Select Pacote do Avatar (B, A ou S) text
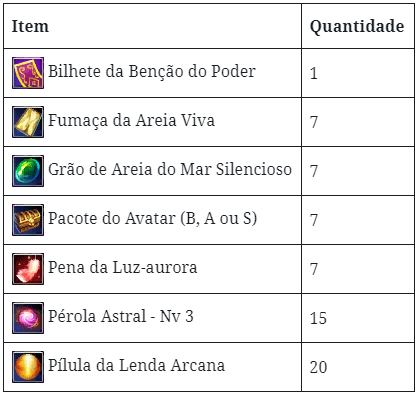 153,219
